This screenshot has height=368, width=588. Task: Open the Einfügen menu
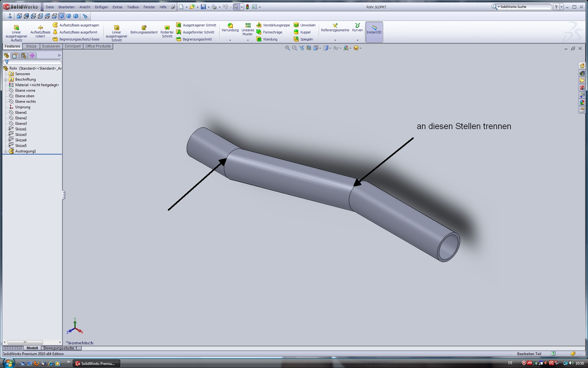101,7
